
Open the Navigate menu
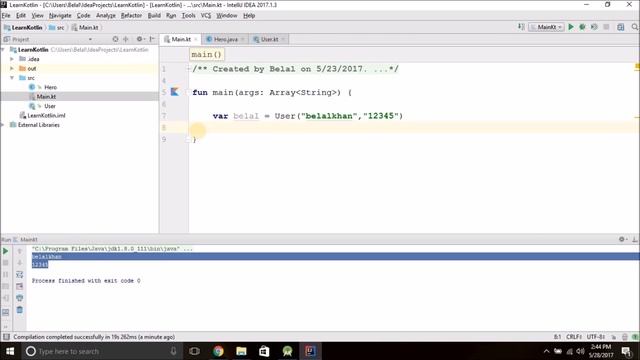click(x=60, y=16)
